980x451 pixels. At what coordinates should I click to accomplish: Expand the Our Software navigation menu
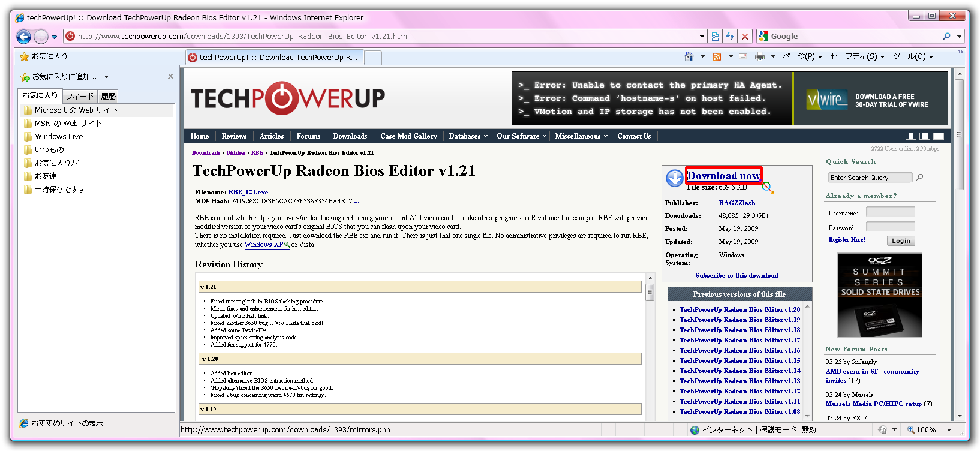pyautogui.click(x=521, y=136)
